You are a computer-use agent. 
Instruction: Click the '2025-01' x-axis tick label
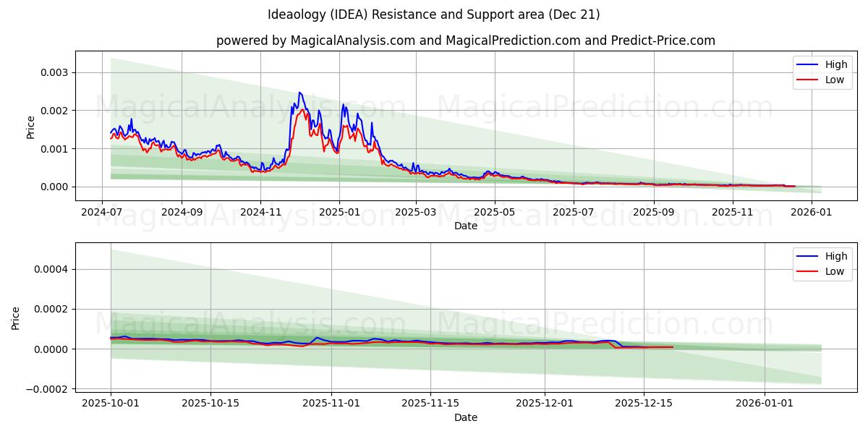(339, 212)
